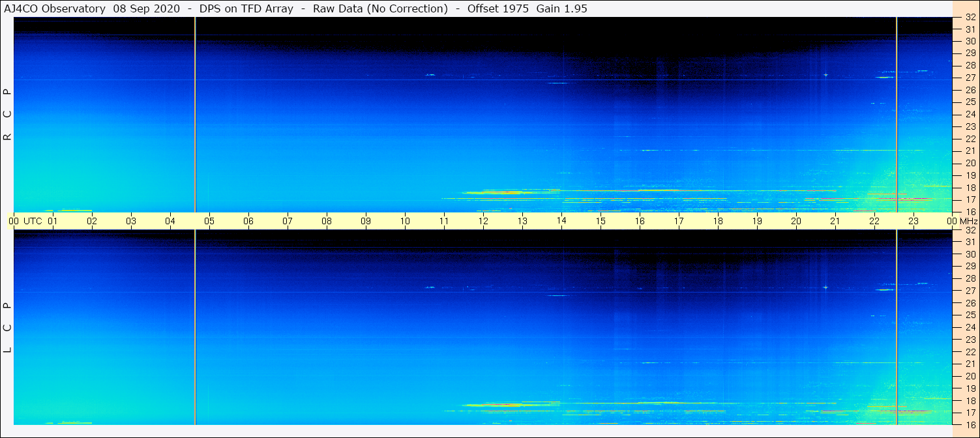This screenshot has height=438, width=980.
Task: Click the 21 MHz tick of RCP frequency scale
Action: click(x=970, y=151)
